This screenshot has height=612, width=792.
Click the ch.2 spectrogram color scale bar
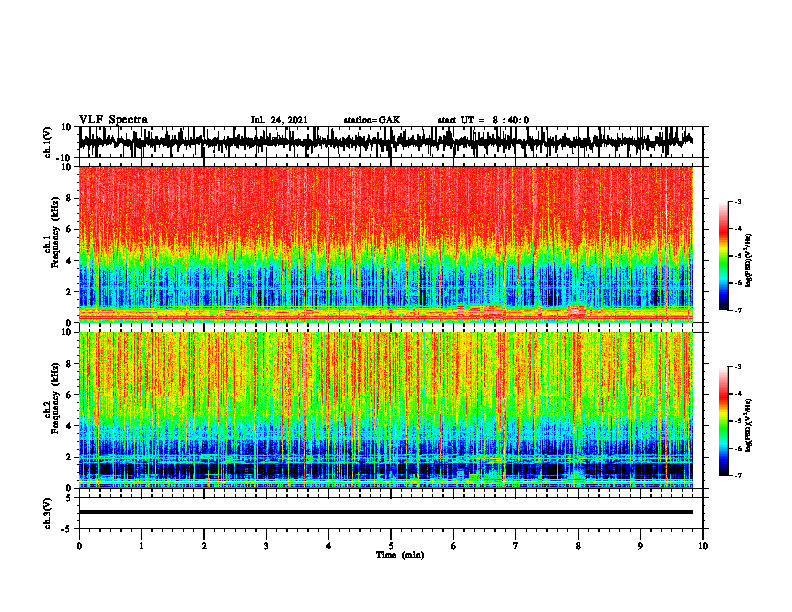coord(723,421)
